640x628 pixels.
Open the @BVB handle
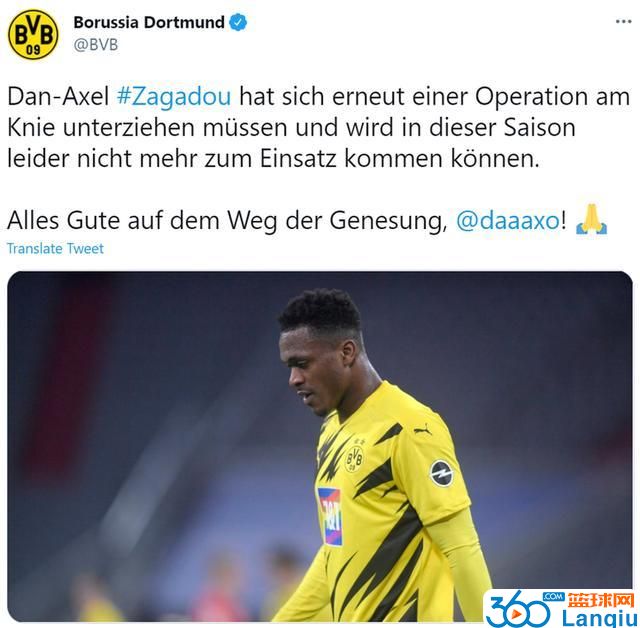pyautogui.click(x=96, y=44)
